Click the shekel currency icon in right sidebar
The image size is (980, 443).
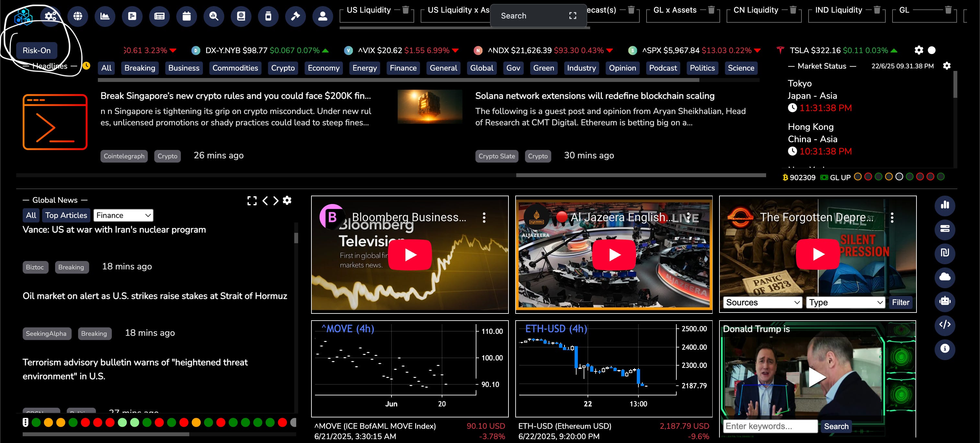point(945,253)
